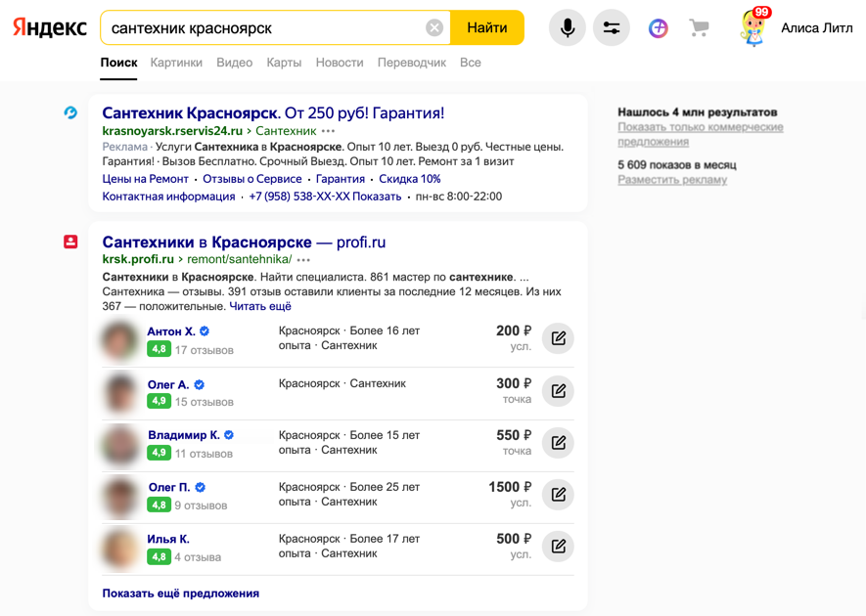Open search settings filter icon
The height and width of the screenshot is (616, 866).
tap(612, 28)
